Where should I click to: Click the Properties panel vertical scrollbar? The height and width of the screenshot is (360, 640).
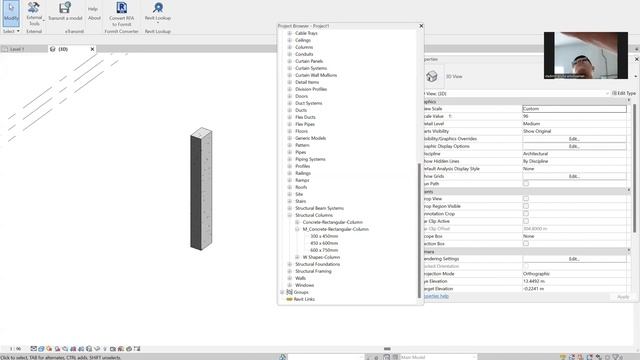point(634,168)
